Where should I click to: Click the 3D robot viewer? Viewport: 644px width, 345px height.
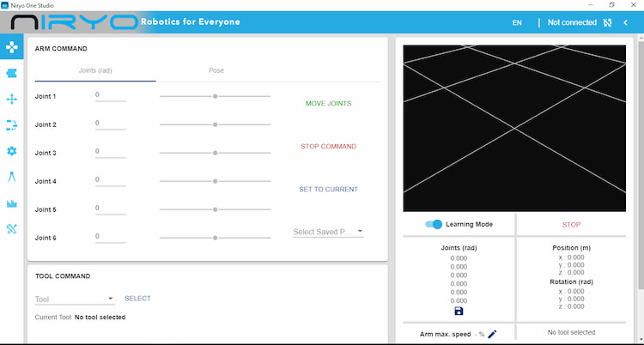click(x=514, y=128)
